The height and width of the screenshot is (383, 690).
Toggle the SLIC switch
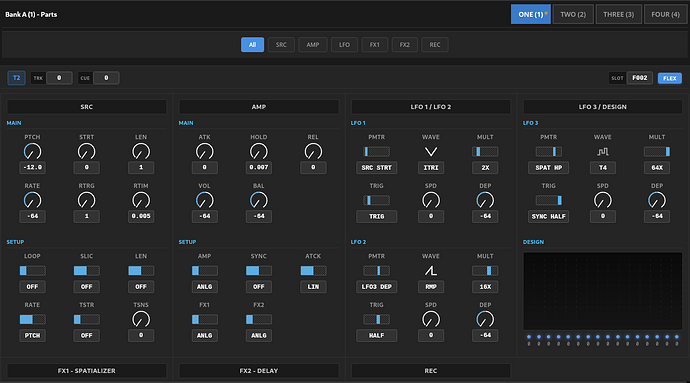point(86,271)
